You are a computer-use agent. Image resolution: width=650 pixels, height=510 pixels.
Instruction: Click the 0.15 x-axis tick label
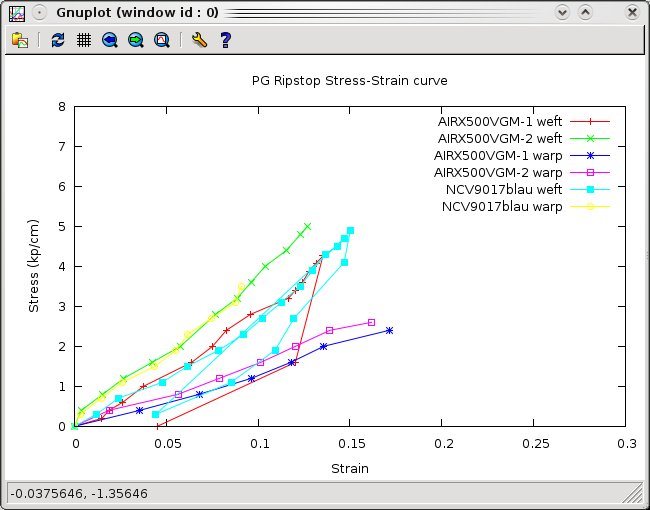354,444
